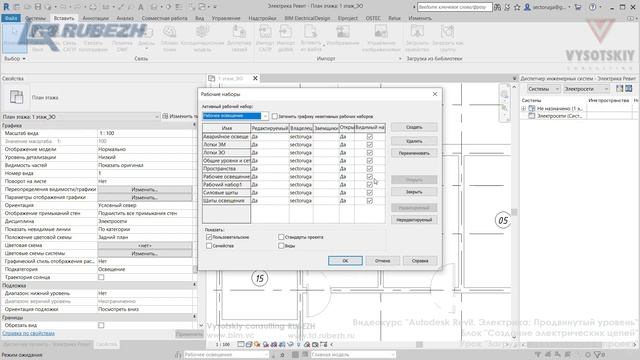Toggle the Обрезать вид checkbox in Properties
This screenshot has height=360, width=640.
pyautogui.click(x=101, y=325)
